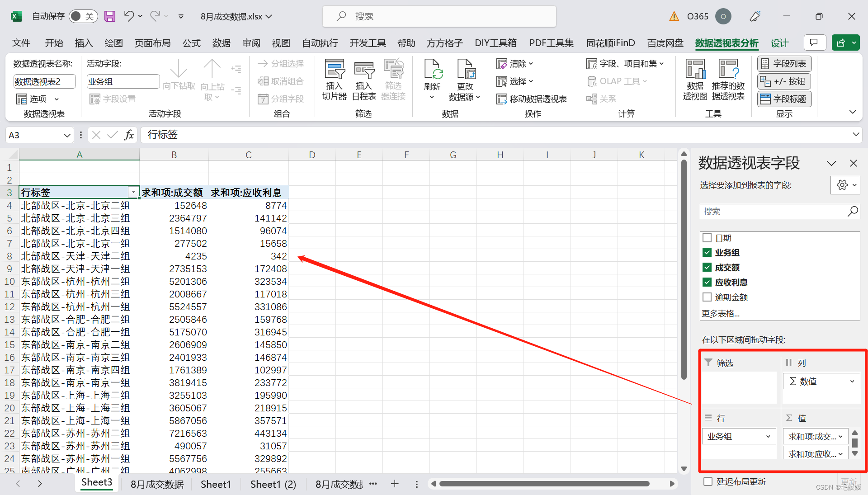Screen dimensions: 868x495
Task: Switch to 8月成交数据 sheet tab
Action: point(157,484)
